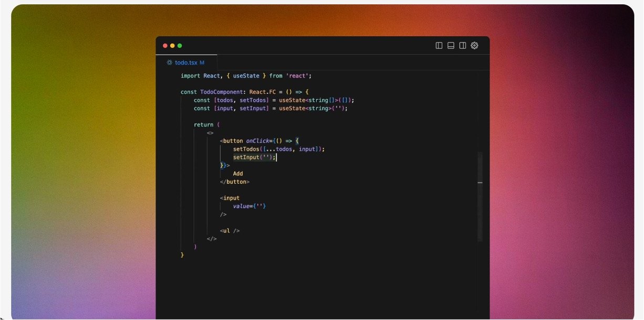Click the yellow minimize window button

point(172,46)
